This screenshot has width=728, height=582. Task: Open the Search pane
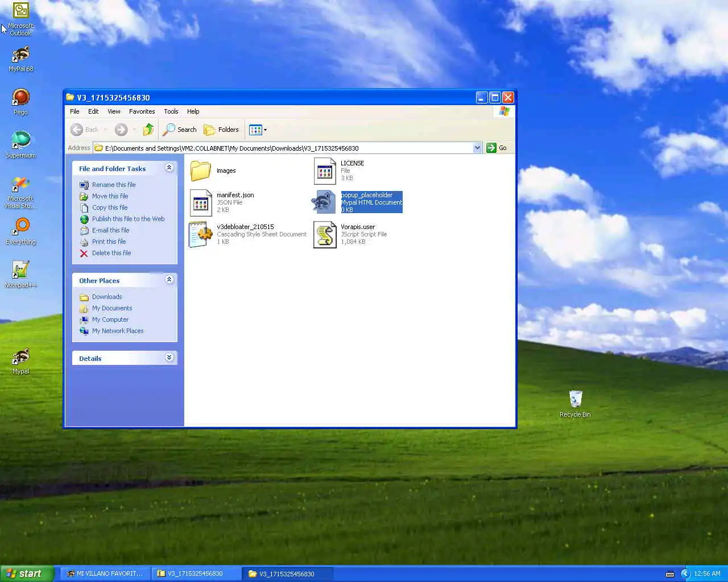(180, 130)
